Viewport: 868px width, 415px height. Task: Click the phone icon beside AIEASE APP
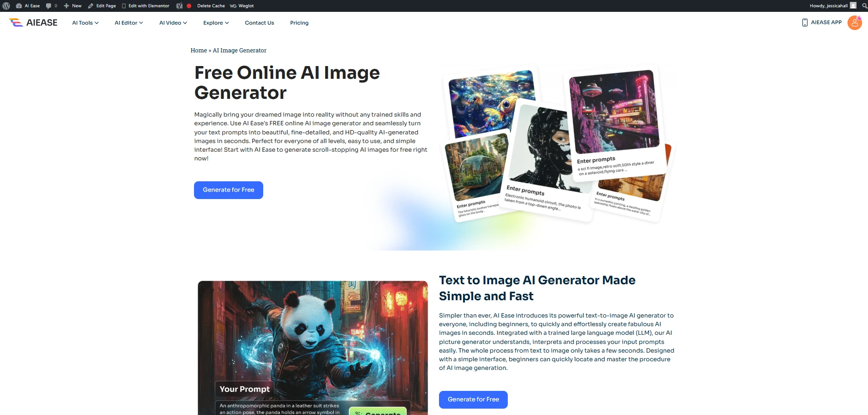pyautogui.click(x=805, y=23)
